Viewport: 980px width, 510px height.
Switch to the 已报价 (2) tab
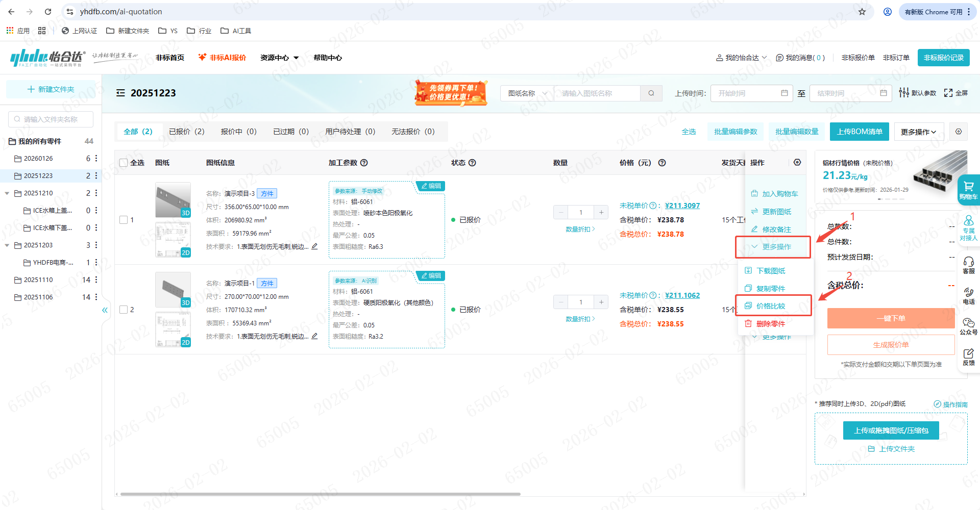186,132
